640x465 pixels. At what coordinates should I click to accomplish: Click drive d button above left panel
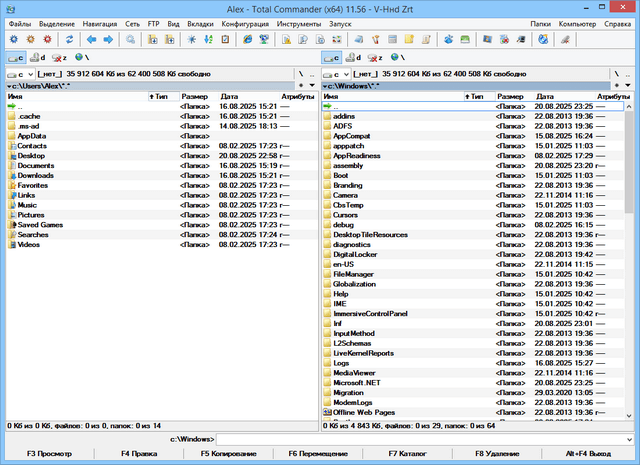[x=38, y=58]
